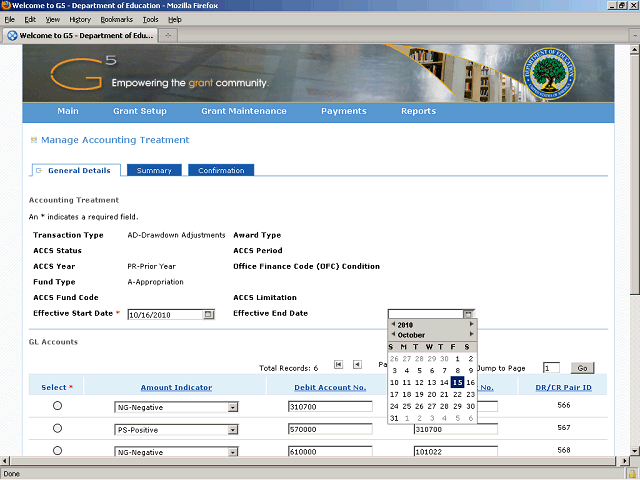Go to previous page of records
Viewport: 640px width, 480px height.
click(357, 364)
